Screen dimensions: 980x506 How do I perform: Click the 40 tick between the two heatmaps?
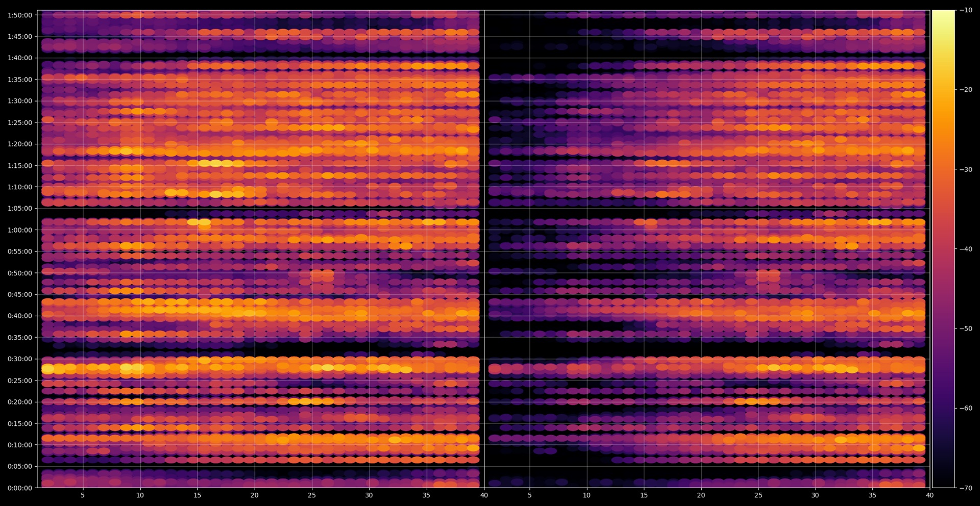[x=484, y=495]
